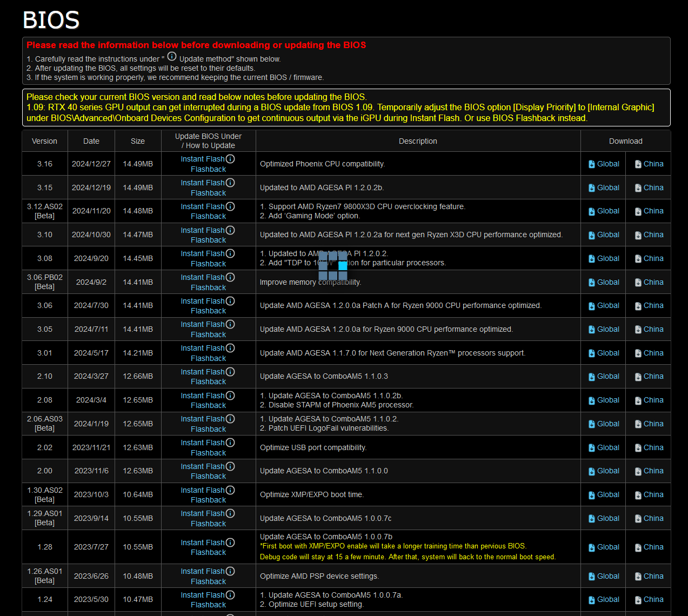
Task: Click the Global download icon for BIOS 2.08
Action: tap(592, 400)
